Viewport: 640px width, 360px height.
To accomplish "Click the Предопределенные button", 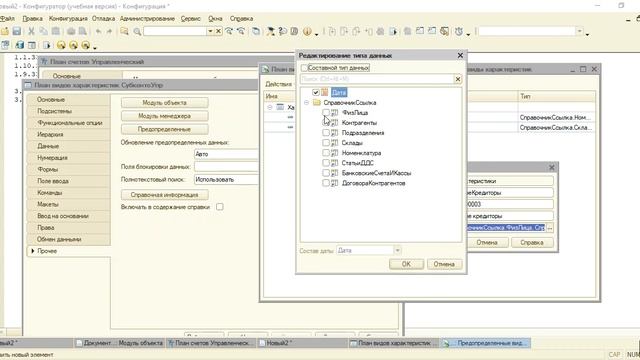I will point(164,129).
